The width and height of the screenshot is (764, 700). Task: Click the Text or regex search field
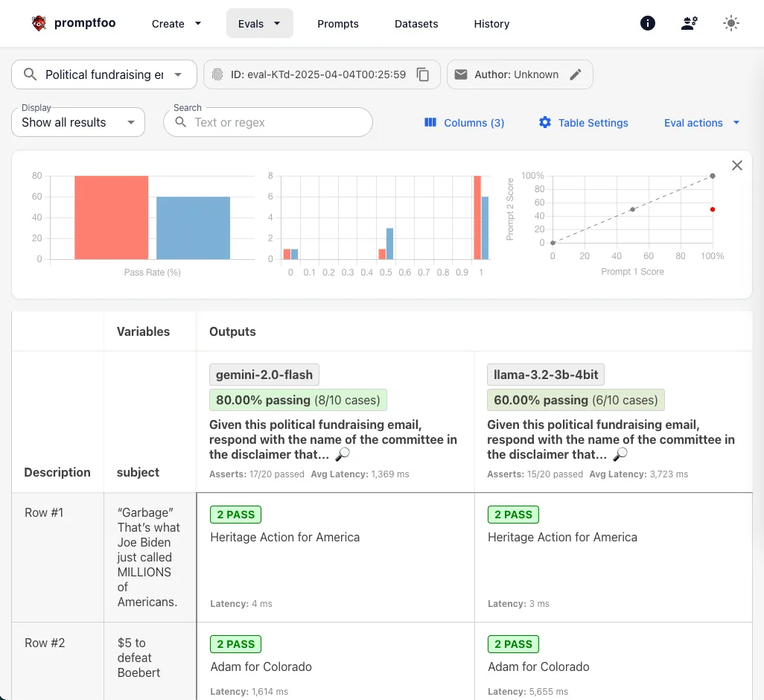tap(268, 122)
